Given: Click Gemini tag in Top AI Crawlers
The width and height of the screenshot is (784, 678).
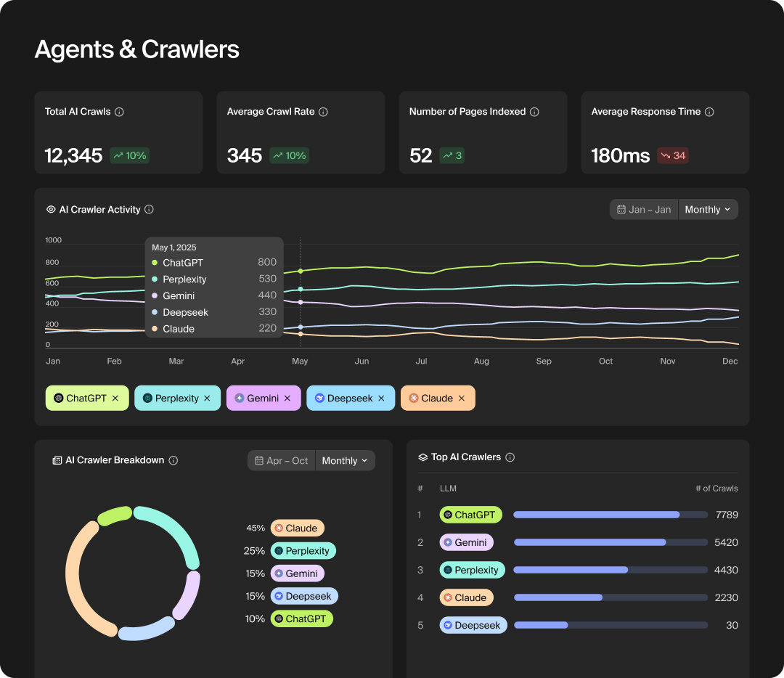Looking at the screenshot, I should click(x=467, y=542).
